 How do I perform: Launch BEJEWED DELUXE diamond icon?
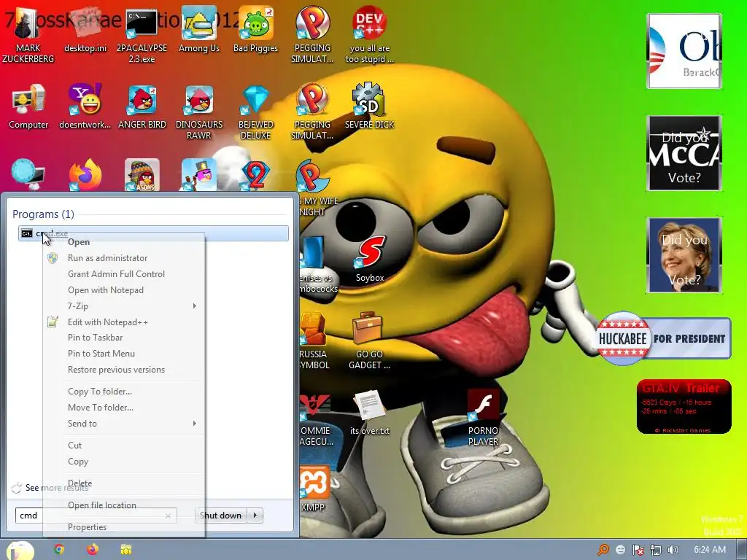coord(256,112)
